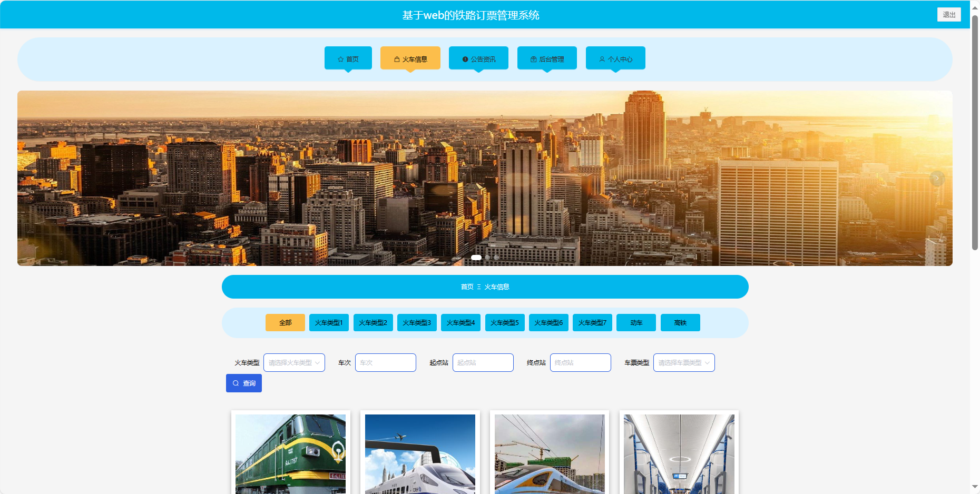Expand the 火车类型 dropdown
The height and width of the screenshot is (494, 980).
coord(294,362)
